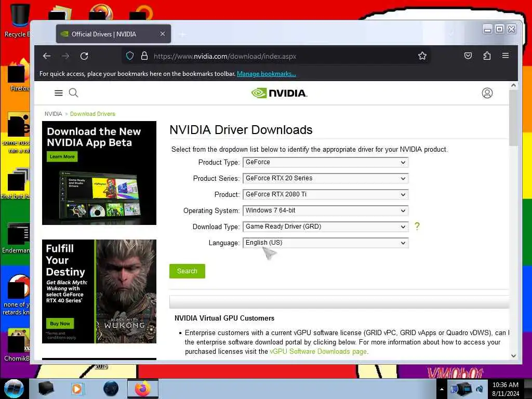
Task: Click Buy Now on Wukong ad
Action: [x=60, y=323]
